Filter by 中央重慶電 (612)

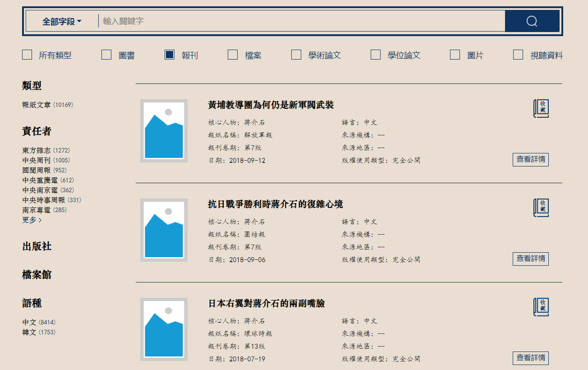pyautogui.click(x=48, y=180)
